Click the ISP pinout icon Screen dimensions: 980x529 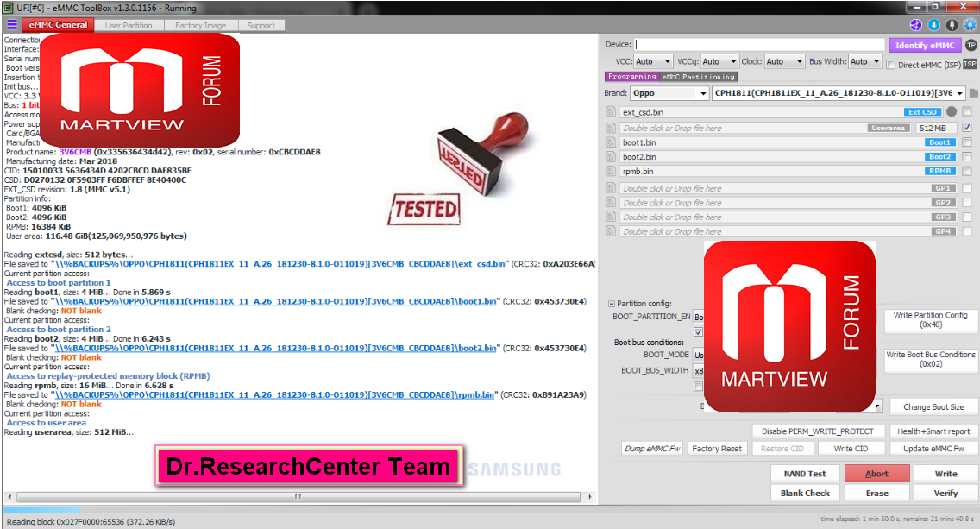coord(970,64)
